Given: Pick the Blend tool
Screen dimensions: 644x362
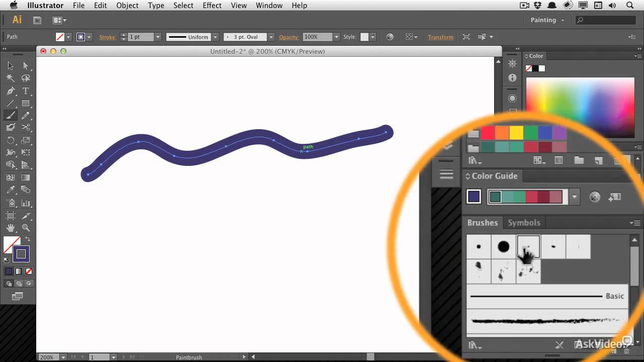Looking at the screenshot, I should click(26, 190).
